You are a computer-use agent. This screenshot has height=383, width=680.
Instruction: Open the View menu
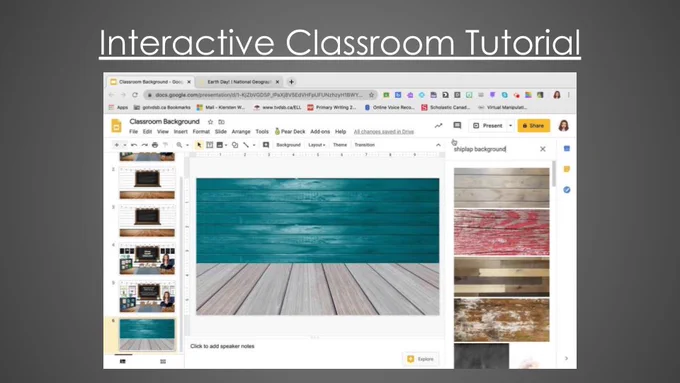163,131
